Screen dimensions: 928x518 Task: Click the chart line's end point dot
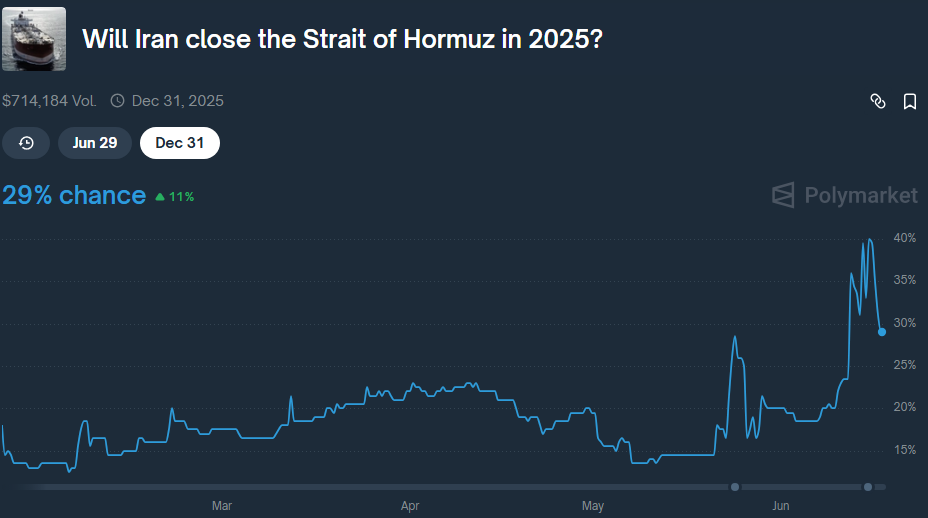(x=881, y=332)
